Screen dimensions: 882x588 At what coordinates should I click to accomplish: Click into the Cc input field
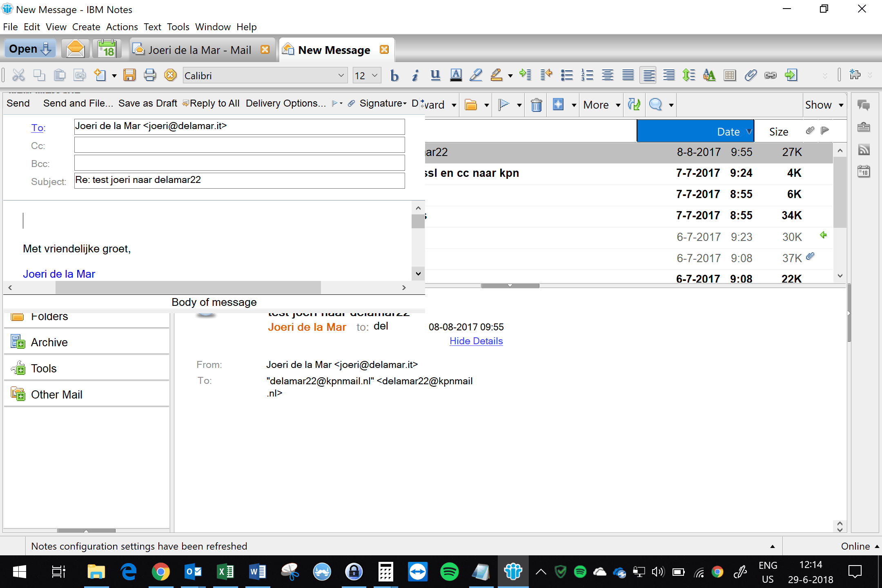point(239,145)
